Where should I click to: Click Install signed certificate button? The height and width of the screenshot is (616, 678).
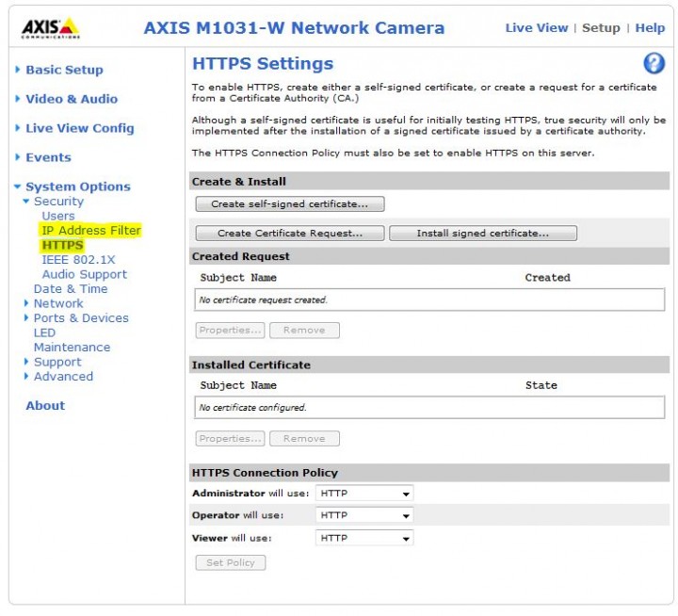point(482,234)
